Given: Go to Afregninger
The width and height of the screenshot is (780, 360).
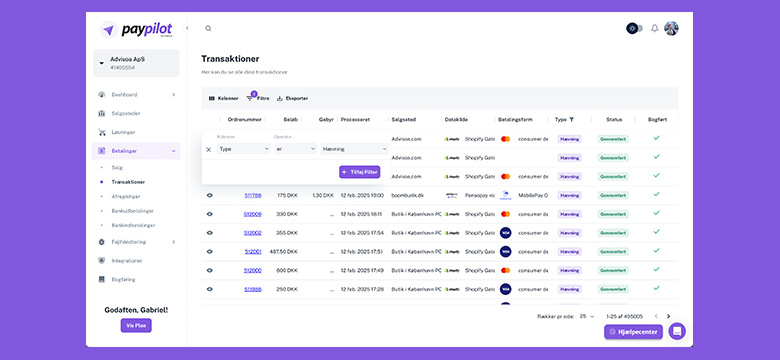Looking at the screenshot, I should pyautogui.click(x=126, y=196).
